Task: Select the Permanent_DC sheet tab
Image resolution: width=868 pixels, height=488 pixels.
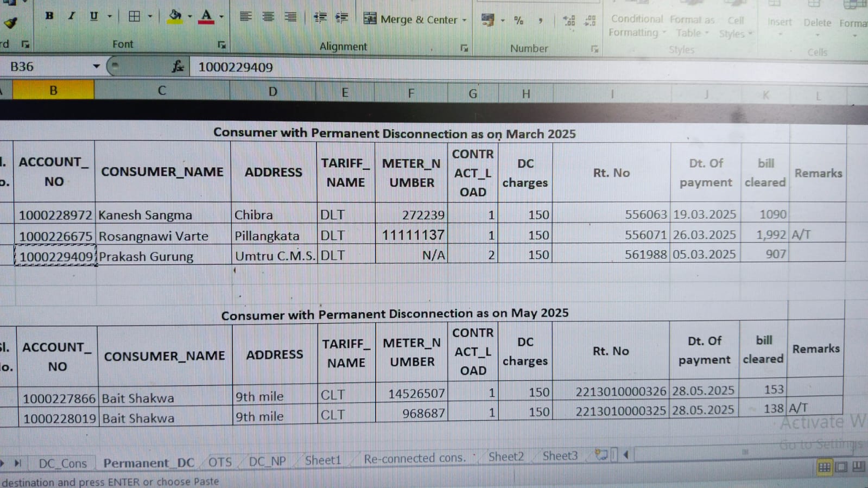Action: pos(149,463)
